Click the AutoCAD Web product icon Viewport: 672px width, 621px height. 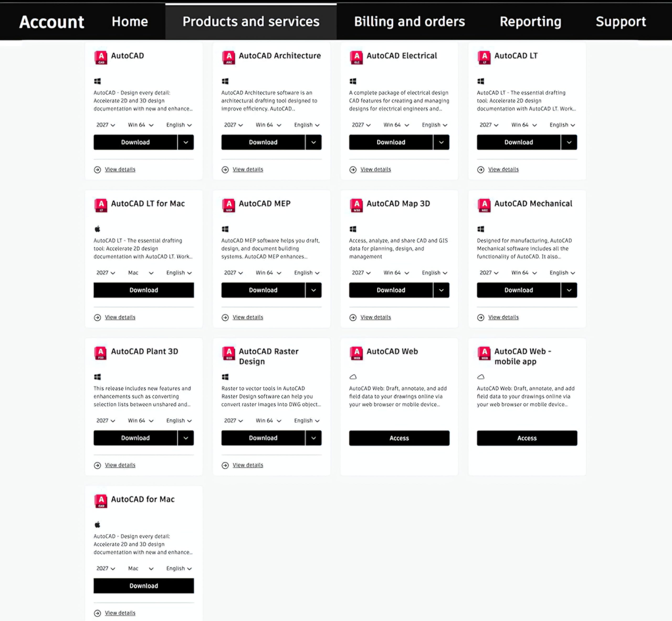[356, 353]
